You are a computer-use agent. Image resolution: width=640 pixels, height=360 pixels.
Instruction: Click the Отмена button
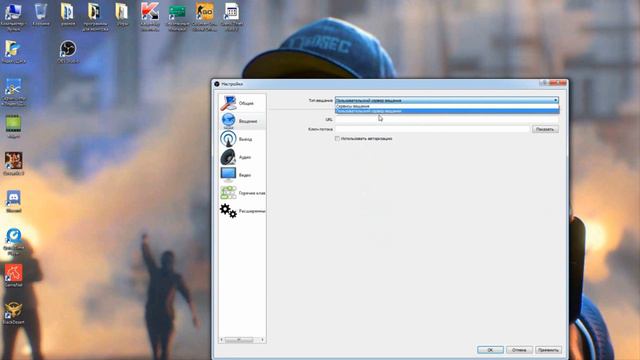coord(519,350)
